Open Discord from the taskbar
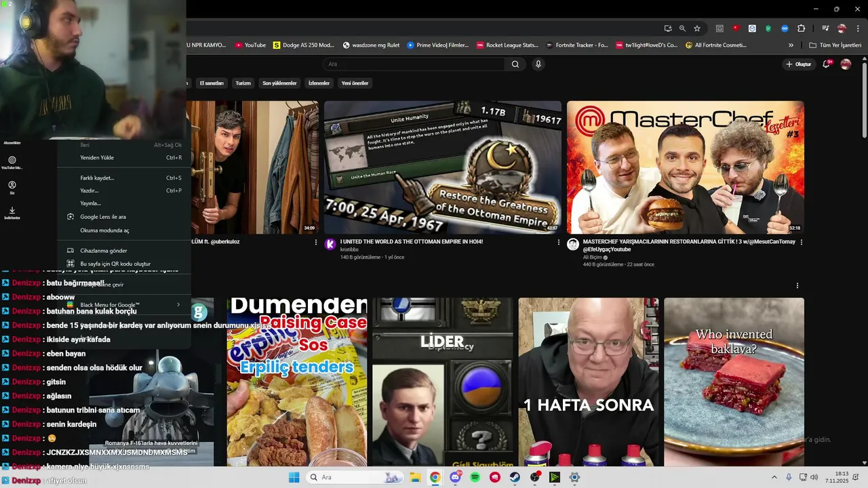868x488 pixels. tap(455, 477)
